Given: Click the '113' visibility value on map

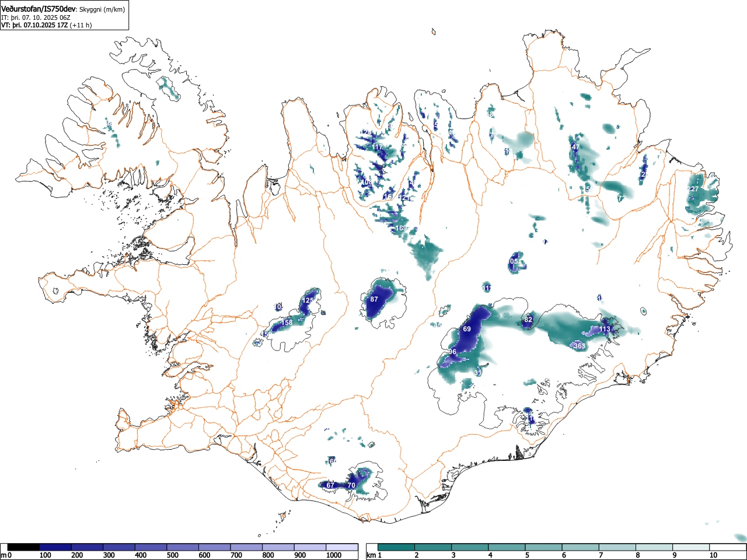Looking at the screenshot, I should point(605,329).
